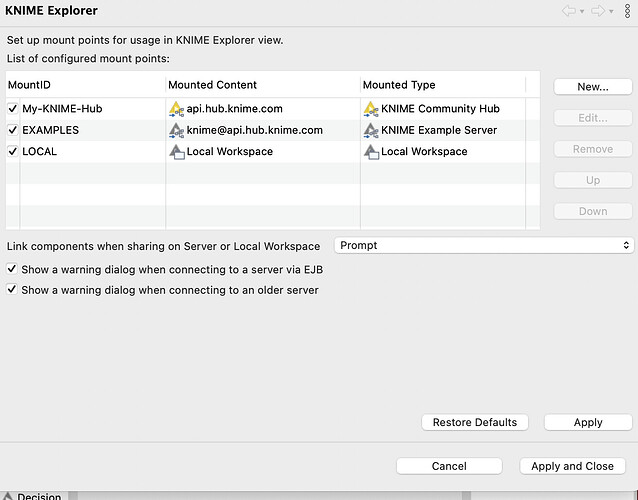Select the My-KNIME-Hub row name
This screenshot has height=500, width=638.
pyautogui.click(x=62, y=109)
